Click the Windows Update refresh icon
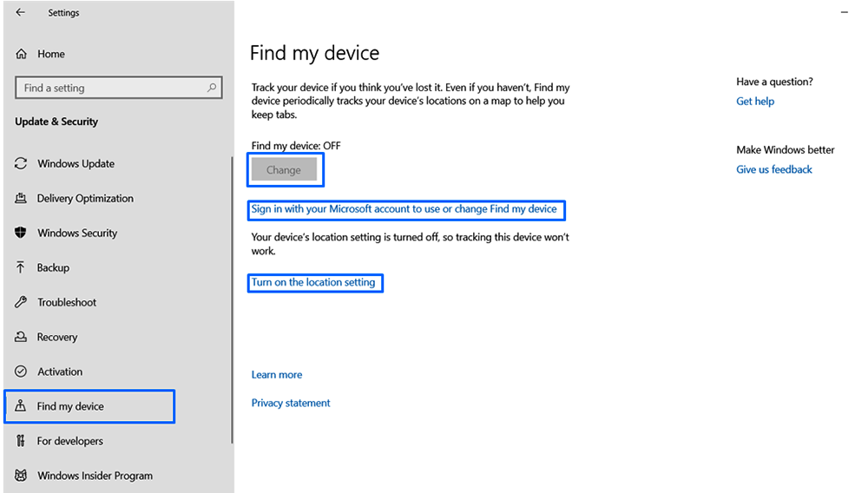Screen dimensions: 868x493 click(21, 163)
